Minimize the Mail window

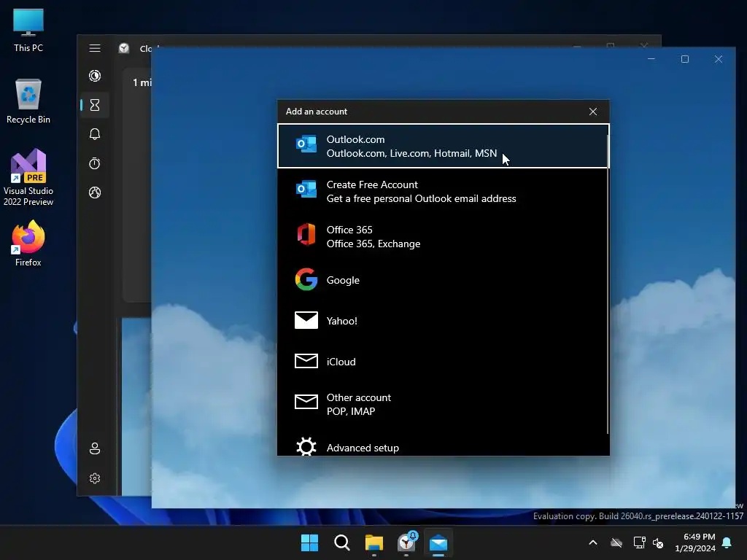[x=651, y=59]
